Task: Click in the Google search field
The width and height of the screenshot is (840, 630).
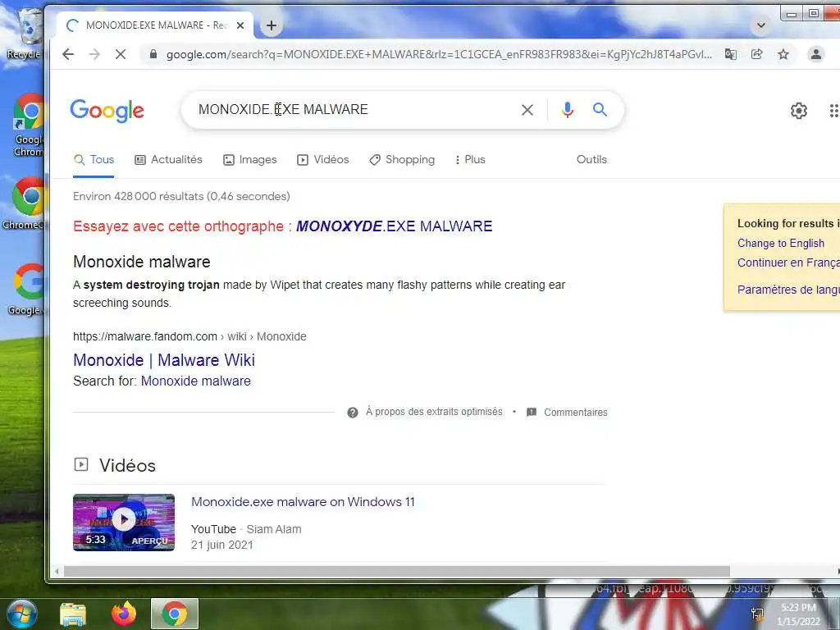Action: point(354,110)
